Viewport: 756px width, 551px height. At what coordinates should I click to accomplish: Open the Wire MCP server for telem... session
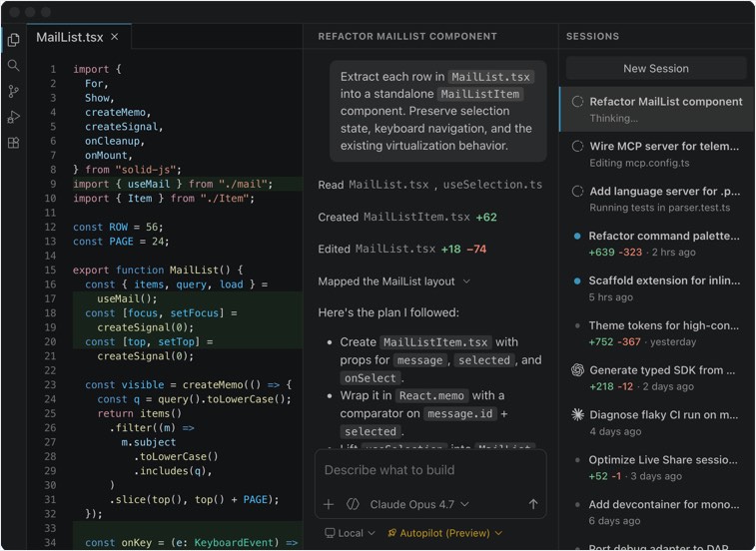coord(657,155)
